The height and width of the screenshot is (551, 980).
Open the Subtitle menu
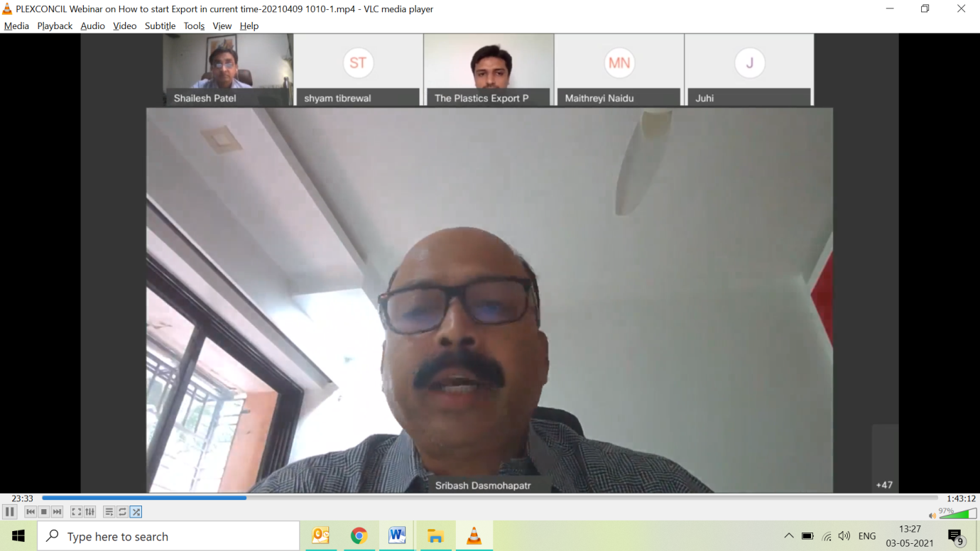[x=160, y=26]
